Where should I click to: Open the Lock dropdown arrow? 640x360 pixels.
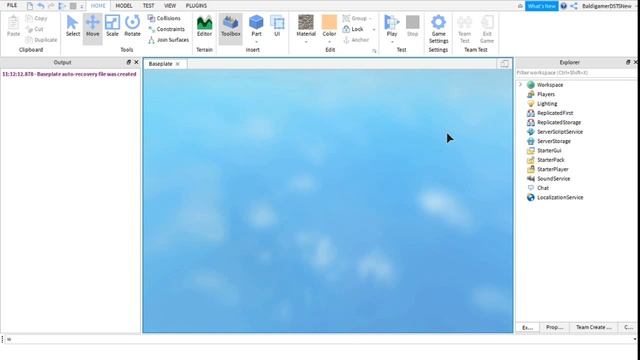374,29
